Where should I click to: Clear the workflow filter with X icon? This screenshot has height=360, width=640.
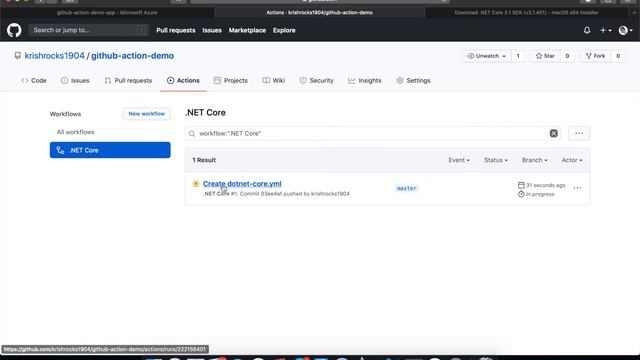click(x=553, y=133)
